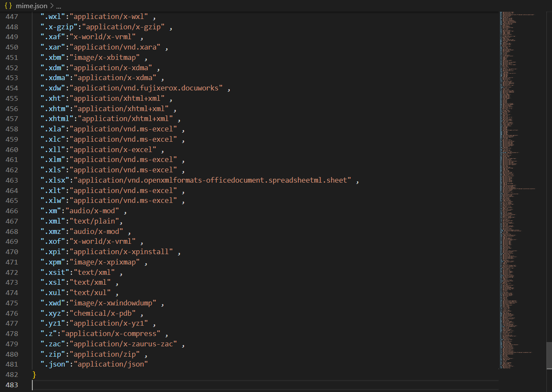Click the "application/json" value on last entry
This screenshot has height=392, width=552.
coord(111,364)
